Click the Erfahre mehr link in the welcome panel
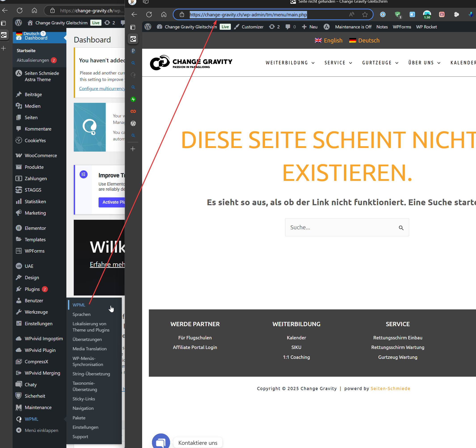Screen dimensions: 476x448 107,264
